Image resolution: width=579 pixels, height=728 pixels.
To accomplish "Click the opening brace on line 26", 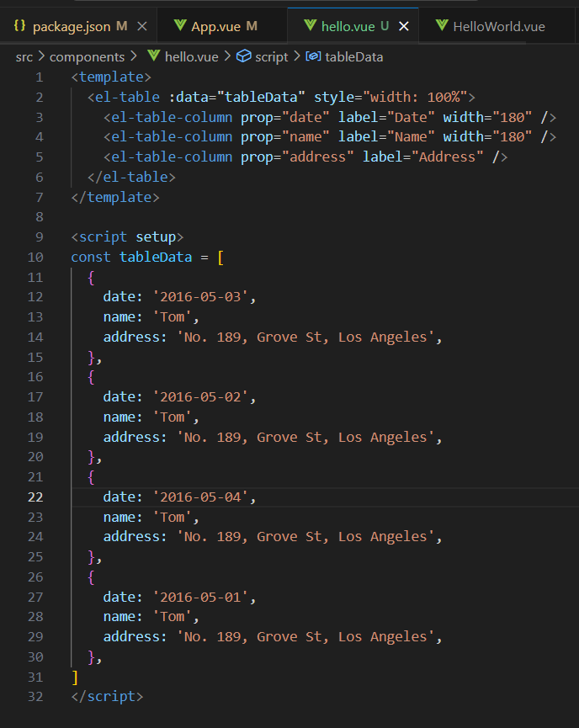I will [91, 577].
